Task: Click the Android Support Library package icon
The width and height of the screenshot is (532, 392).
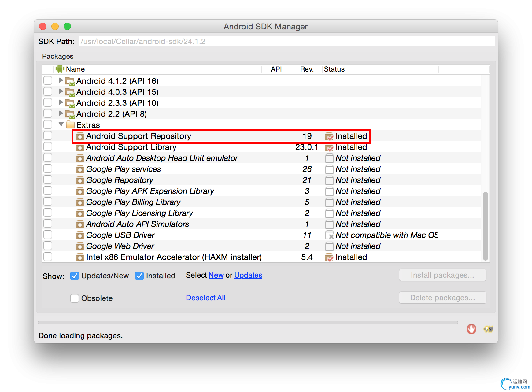Action: pos(80,147)
